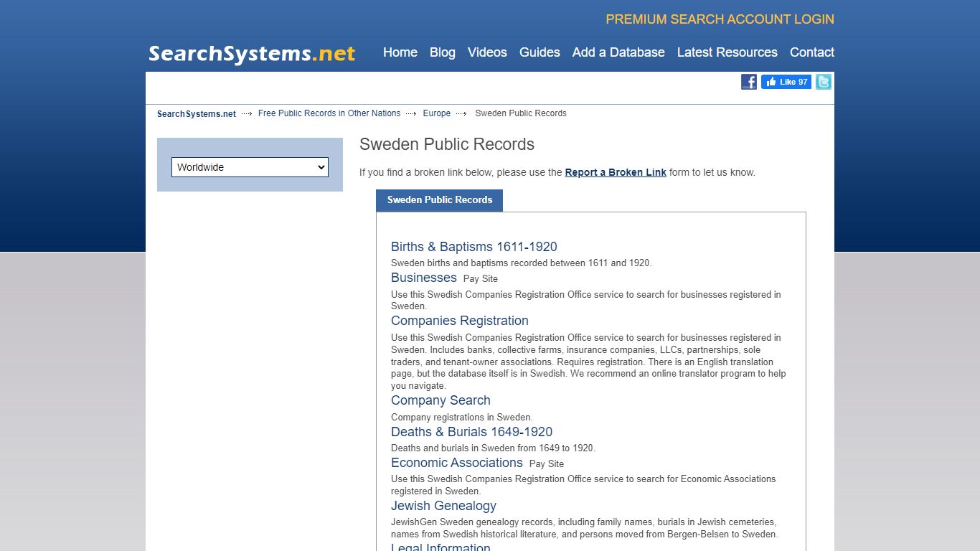This screenshot has width=980, height=551.
Task: Click the Sweden Public Records breadcrumb text
Action: 521,113
